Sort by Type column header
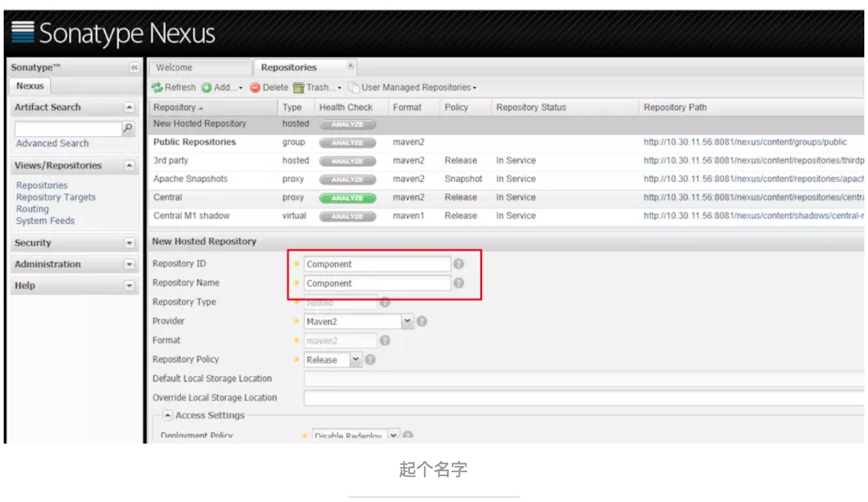The width and height of the screenshot is (868, 502). coord(296,107)
